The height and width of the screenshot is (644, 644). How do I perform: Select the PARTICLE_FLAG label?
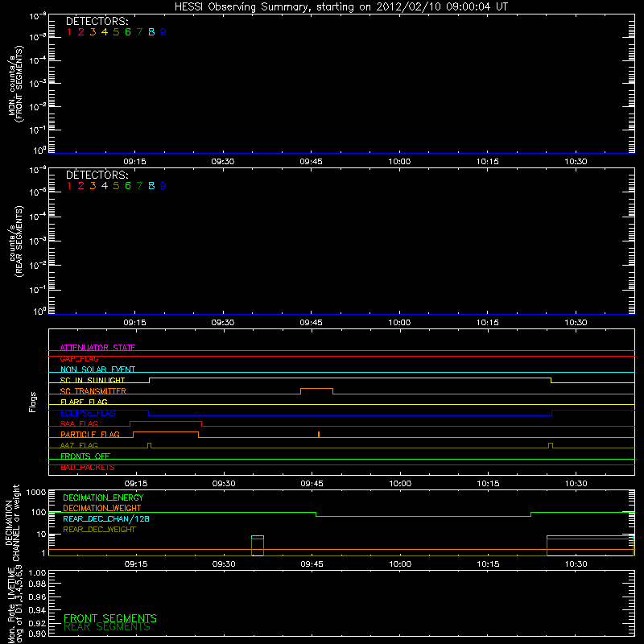tap(90, 435)
